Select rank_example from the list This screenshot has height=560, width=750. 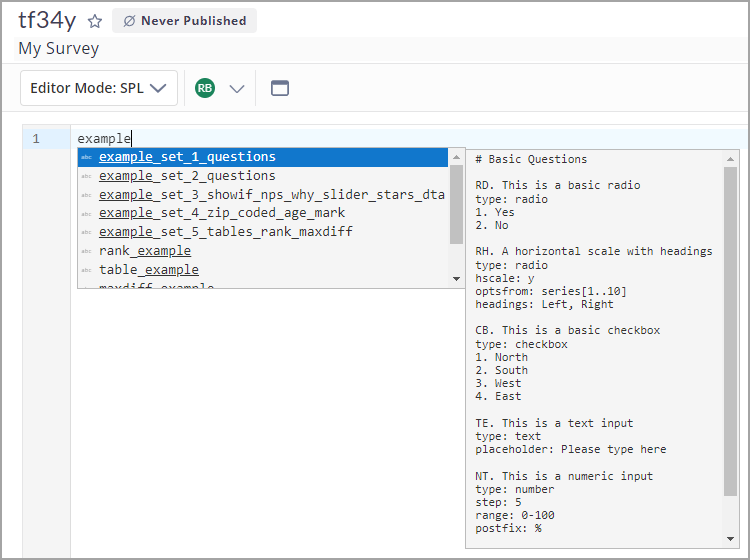pyautogui.click(x=263, y=251)
